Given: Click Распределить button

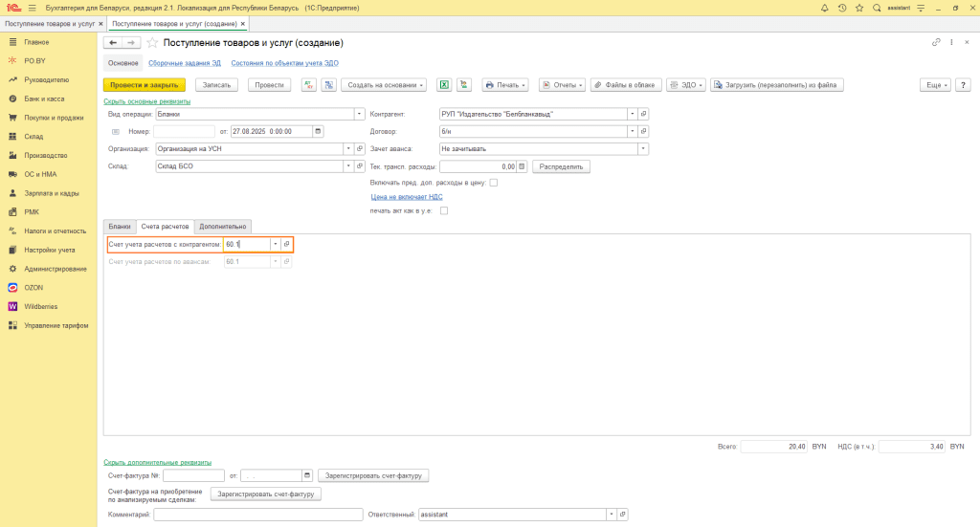Looking at the screenshot, I should (x=561, y=166).
